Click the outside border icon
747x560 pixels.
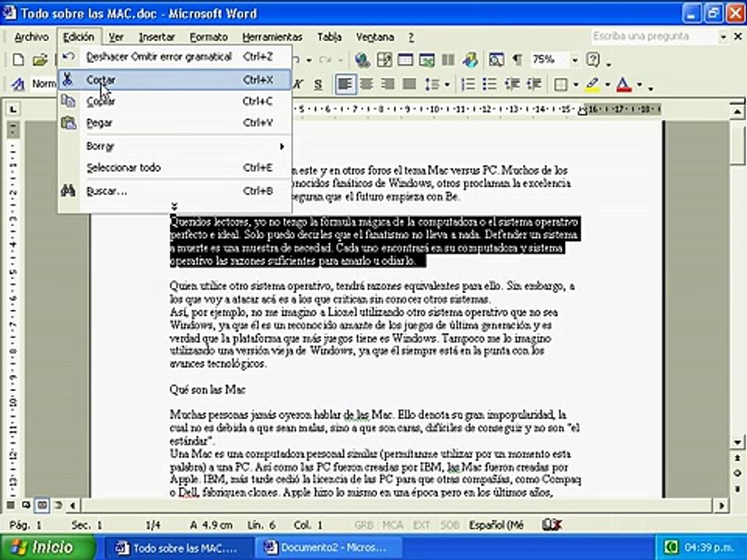(x=561, y=85)
